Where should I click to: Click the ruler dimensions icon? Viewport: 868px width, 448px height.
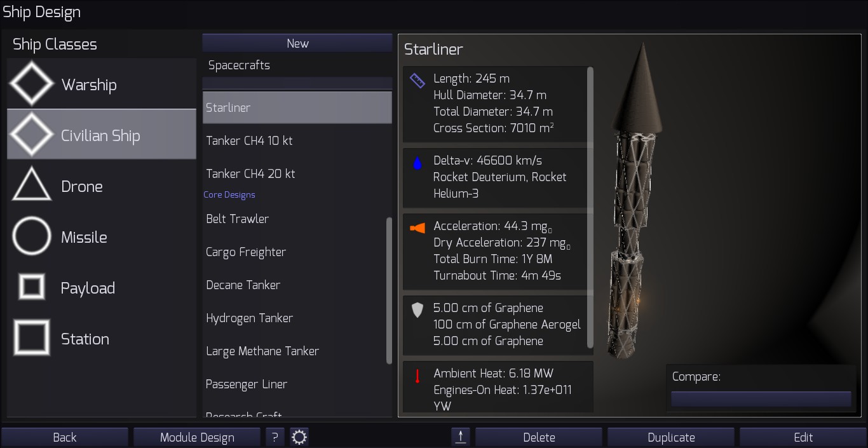[x=417, y=81]
